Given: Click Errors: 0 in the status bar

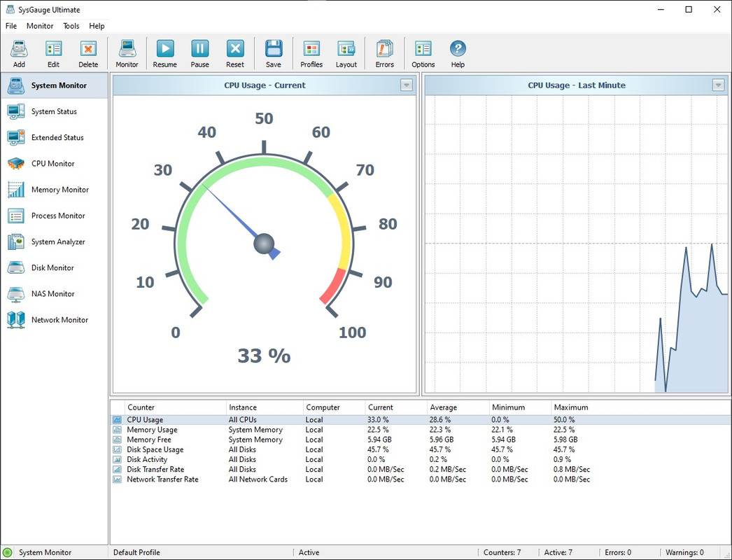Looking at the screenshot, I should (x=618, y=552).
